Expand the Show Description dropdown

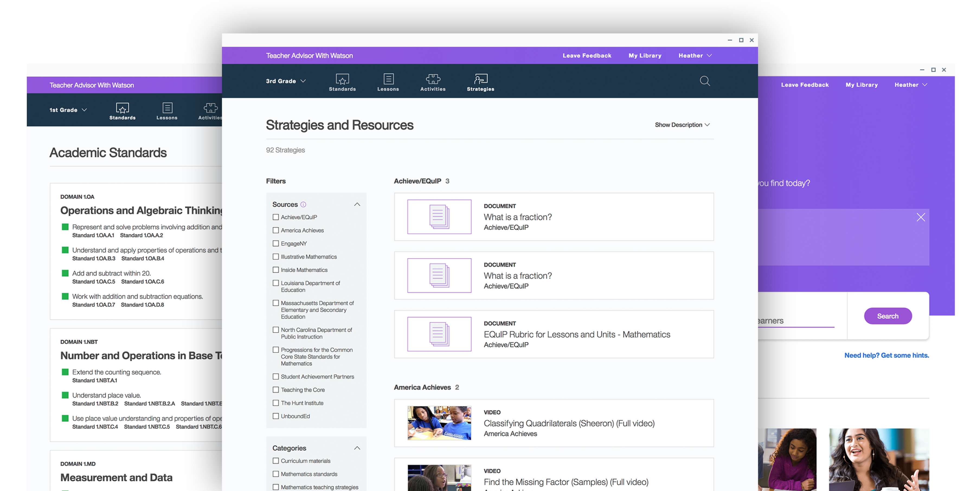tap(682, 125)
